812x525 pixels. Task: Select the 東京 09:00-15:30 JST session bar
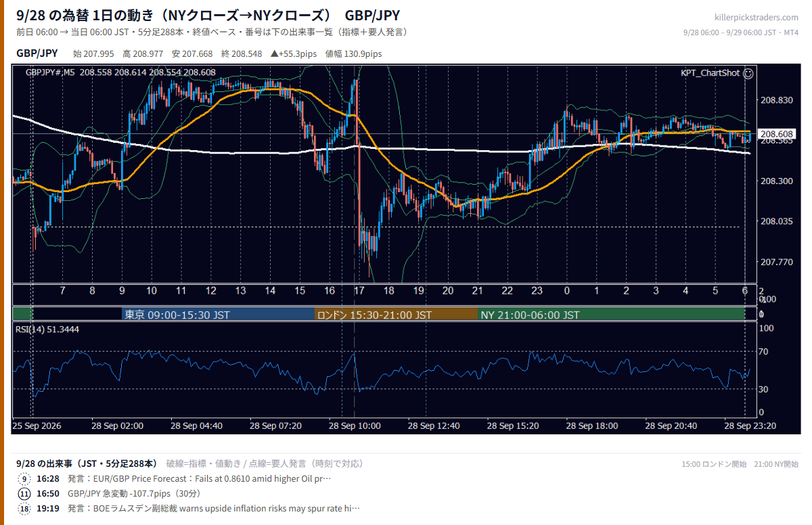click(x=218, y=315)
